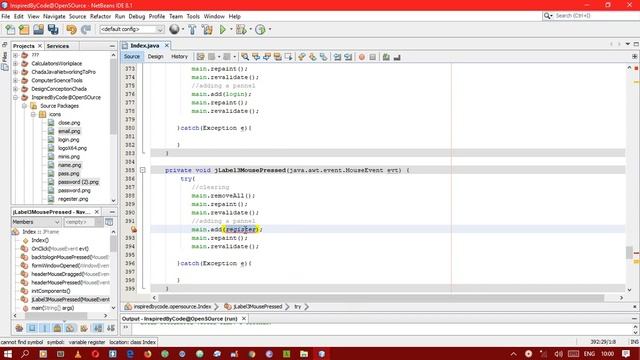Run the project with the green arrow
640x360 pixels.
(x=223, y=29)
